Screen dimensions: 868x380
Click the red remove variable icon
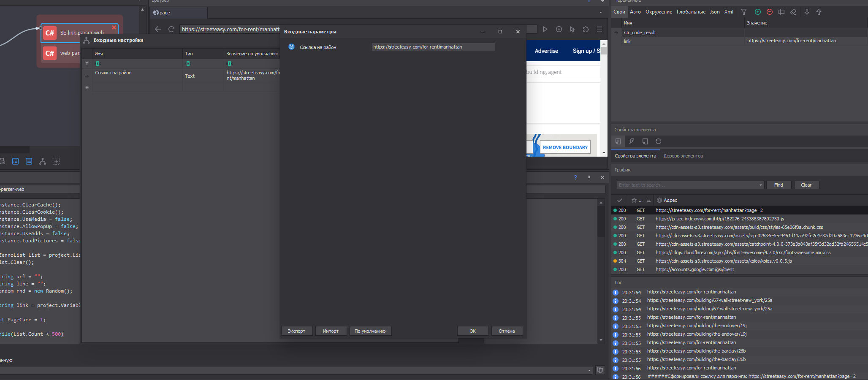click(x=770, y=12)
